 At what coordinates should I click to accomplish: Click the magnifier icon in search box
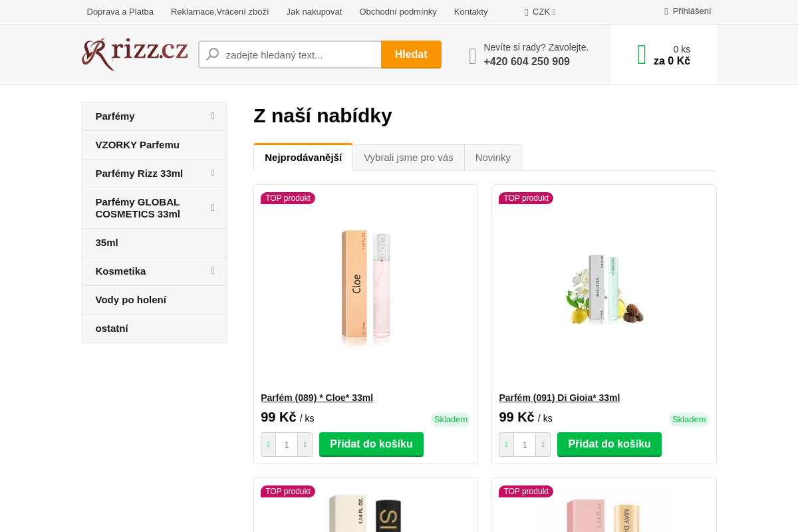(213, 55)
